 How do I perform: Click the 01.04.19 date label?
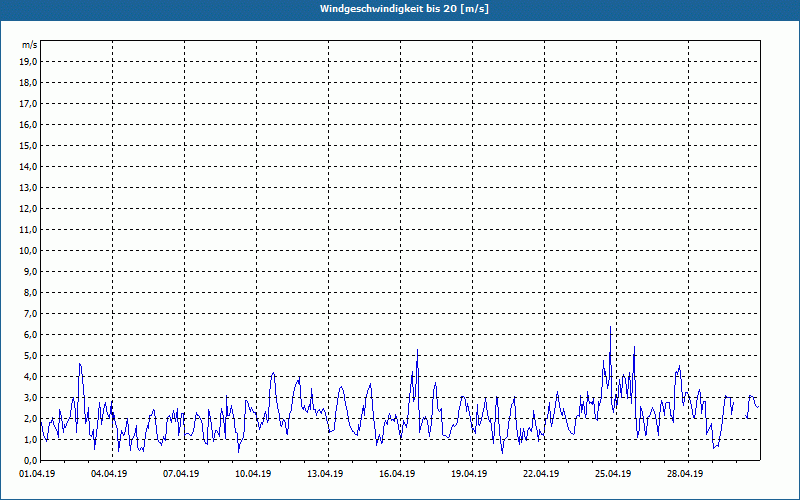37,473
